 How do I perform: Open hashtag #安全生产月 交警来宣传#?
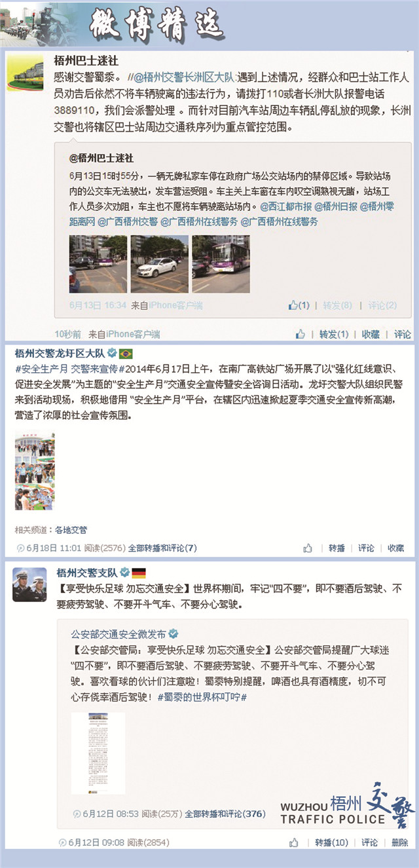tap(67, 368)
